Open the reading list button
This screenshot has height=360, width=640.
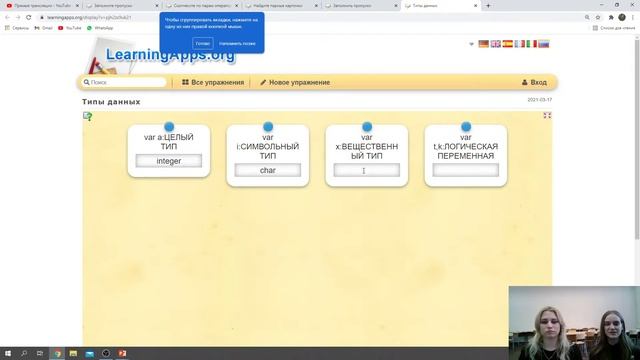click(x=614, y=28)
